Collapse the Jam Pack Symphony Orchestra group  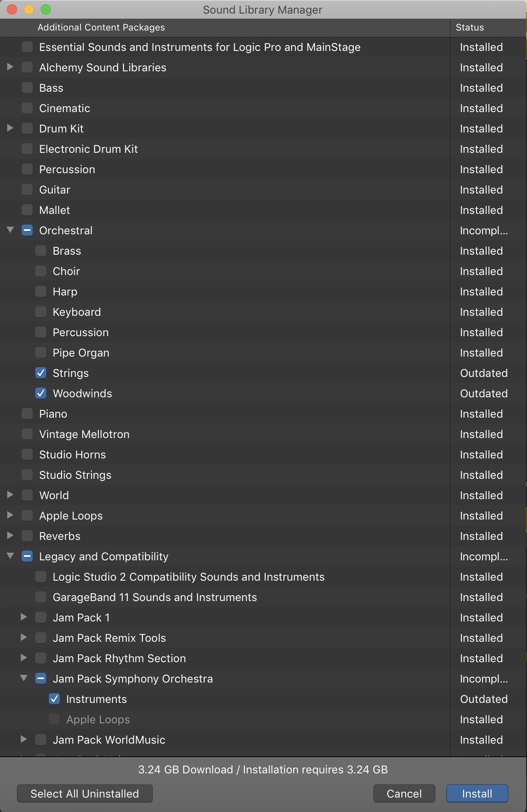point(24,678)
